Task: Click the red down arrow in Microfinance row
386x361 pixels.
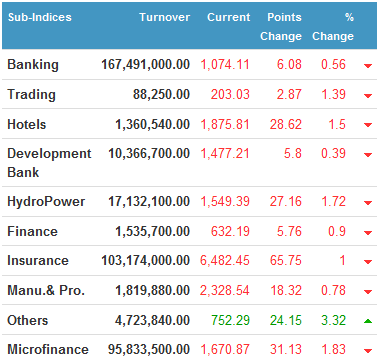Action: point(368,351)
